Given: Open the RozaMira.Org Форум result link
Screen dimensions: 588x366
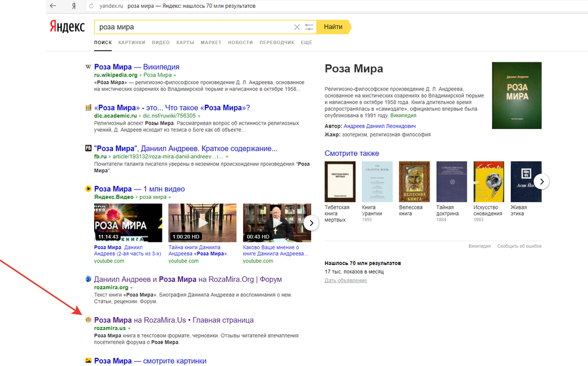Looking at the screenshot, I should (188, 280).
